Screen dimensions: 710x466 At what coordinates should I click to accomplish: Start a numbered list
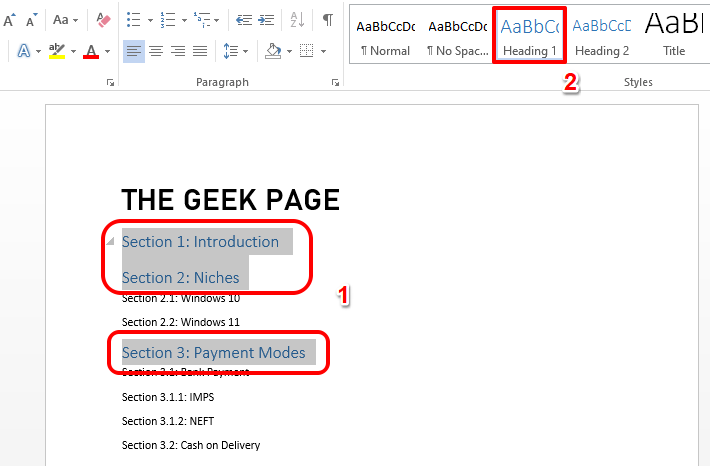pos(168,20)
